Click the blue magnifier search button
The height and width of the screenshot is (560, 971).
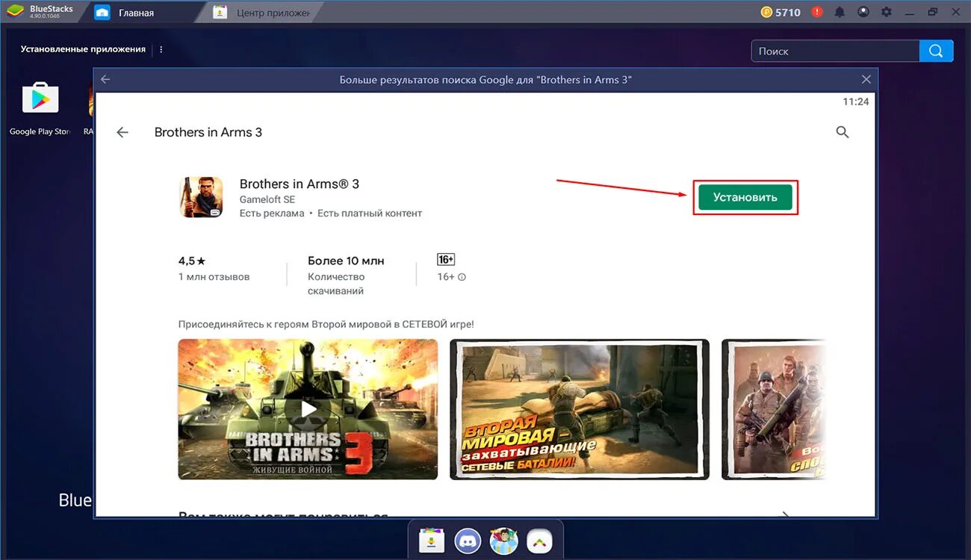(x=937, y=51)
